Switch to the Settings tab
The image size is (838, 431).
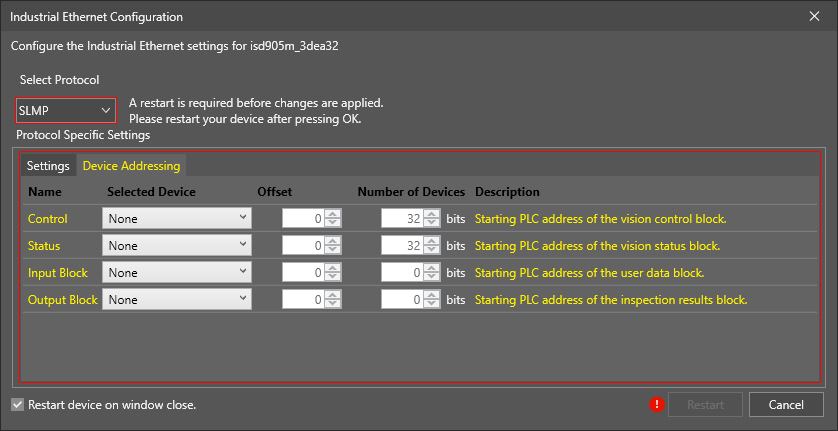point(48,166)
